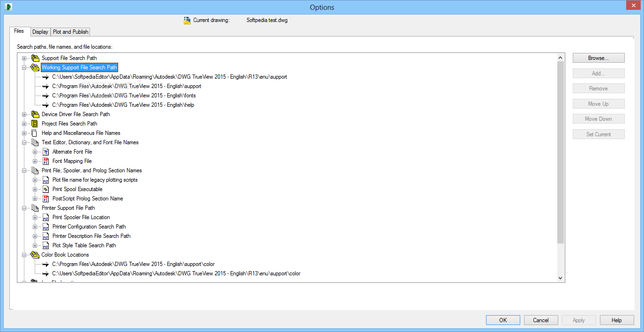Expand Help and Miscellaneous File Names node
Image resolution: width=644 pixels, height=332 pixels.
coord(24,133)
